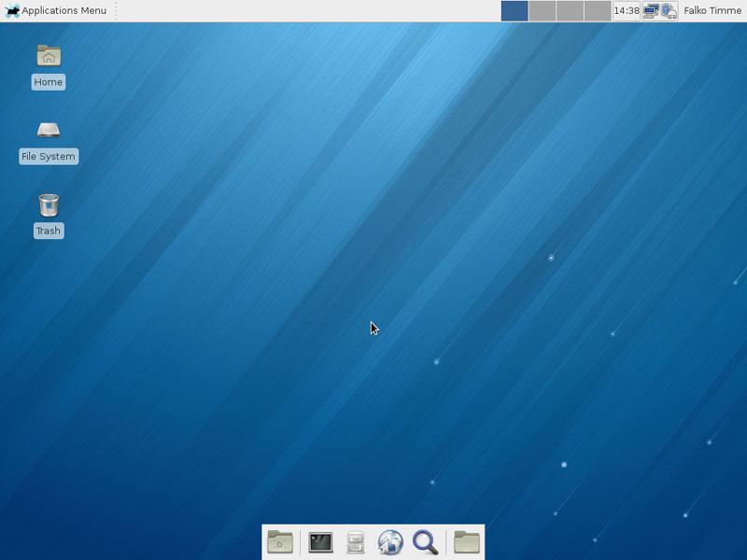Viewport: 747px width, 560px height.
Task: Open the home directory folder in dock
Action: pos(467,542)
